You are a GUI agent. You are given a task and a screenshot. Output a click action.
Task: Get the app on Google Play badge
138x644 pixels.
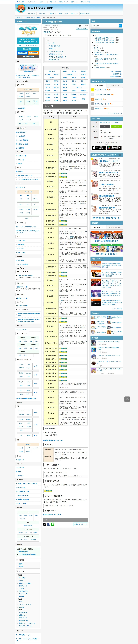pos(114,148)
